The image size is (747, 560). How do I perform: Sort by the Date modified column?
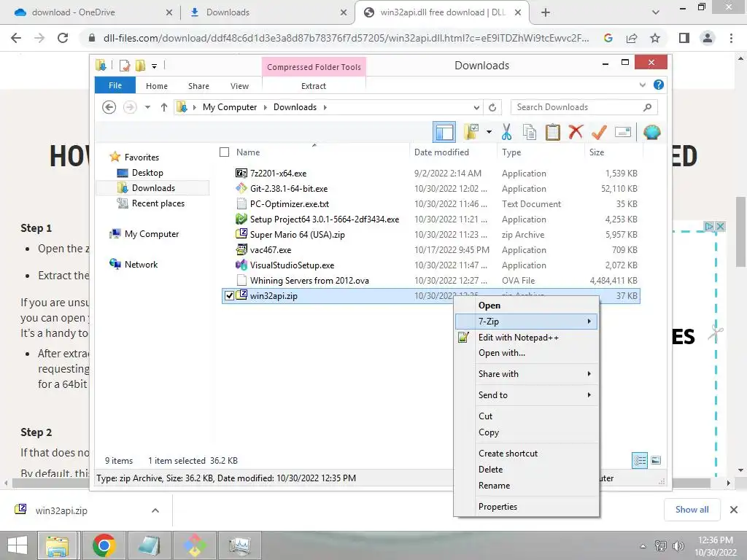452,152
